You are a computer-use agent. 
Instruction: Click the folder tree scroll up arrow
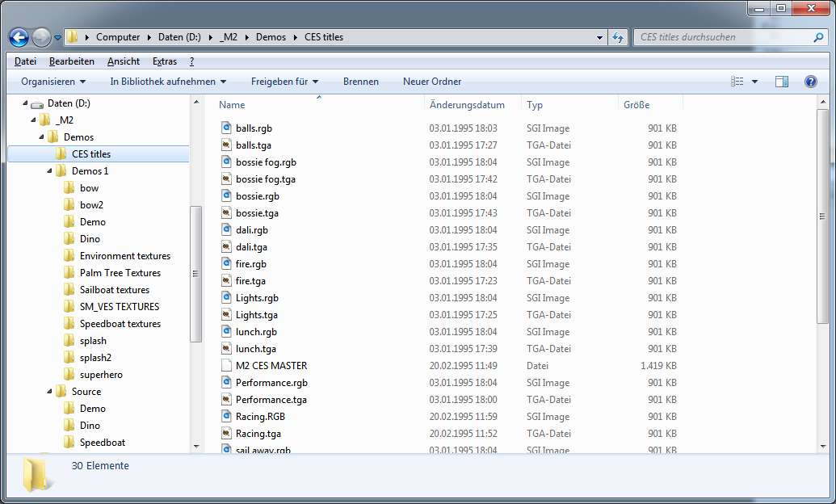[196, 101]
